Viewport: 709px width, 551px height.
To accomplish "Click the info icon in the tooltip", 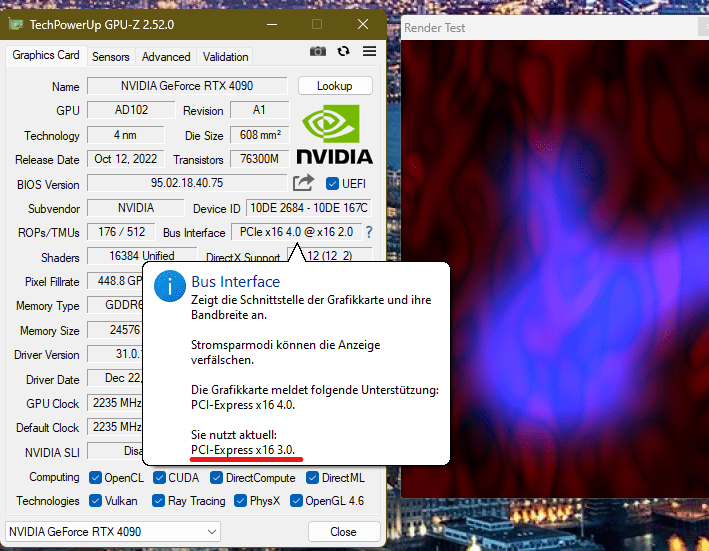I will (170, 286).
